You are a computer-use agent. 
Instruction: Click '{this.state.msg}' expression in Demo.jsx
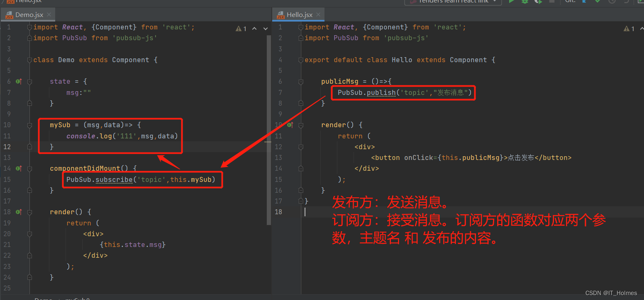pyautogui.click(x=133, y=244)
